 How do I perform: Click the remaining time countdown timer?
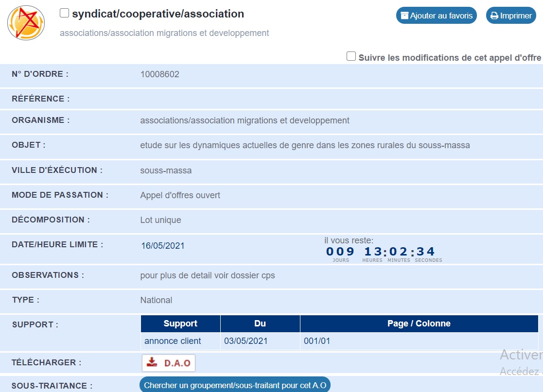[x=380, y=252]
